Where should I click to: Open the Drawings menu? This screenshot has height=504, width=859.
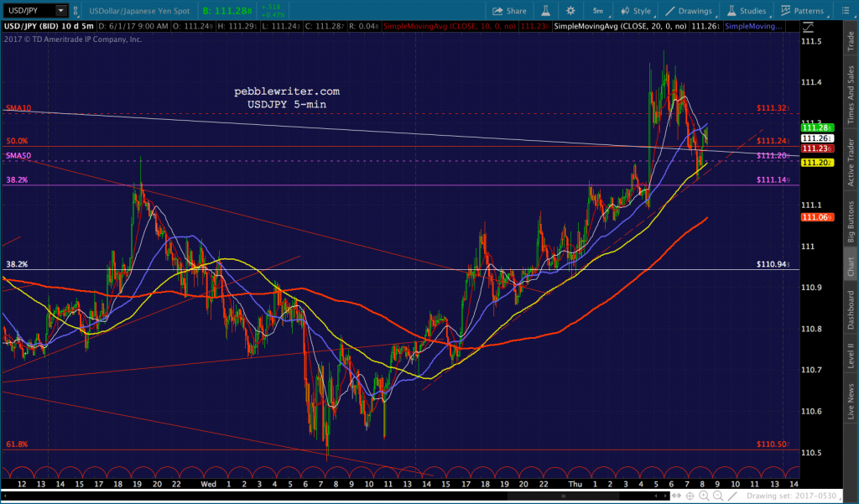[689, 11]
